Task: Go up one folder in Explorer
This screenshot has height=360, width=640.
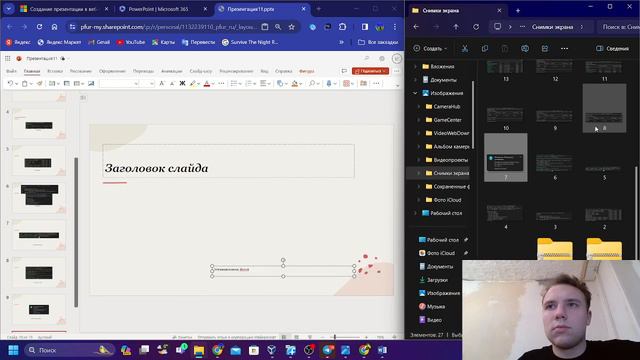Action: click(456, 27)
